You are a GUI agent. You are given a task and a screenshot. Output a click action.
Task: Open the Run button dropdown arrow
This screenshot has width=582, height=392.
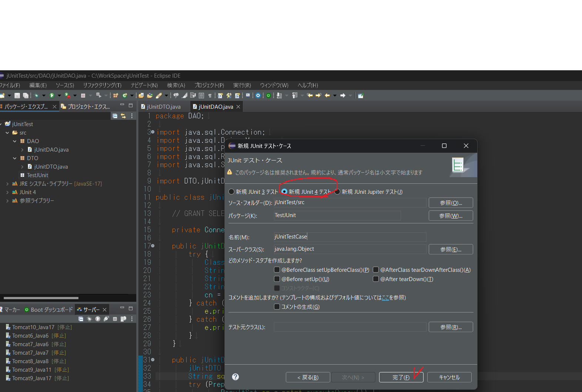(59, 95)
